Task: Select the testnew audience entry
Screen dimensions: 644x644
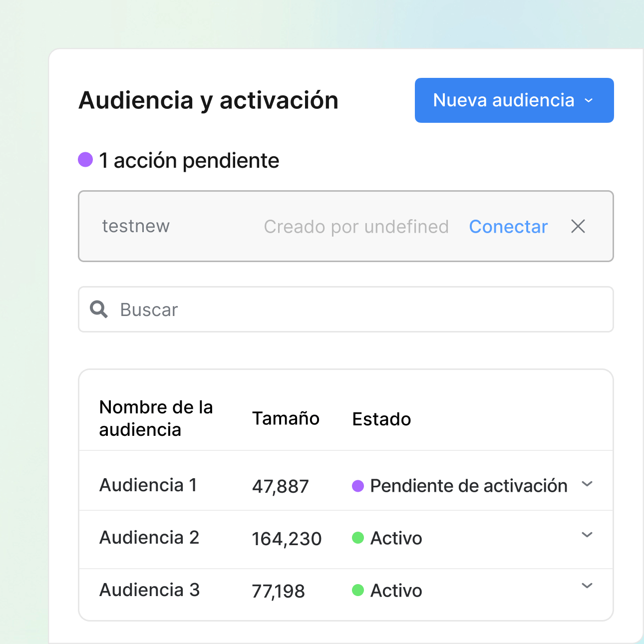Action: 136,226
